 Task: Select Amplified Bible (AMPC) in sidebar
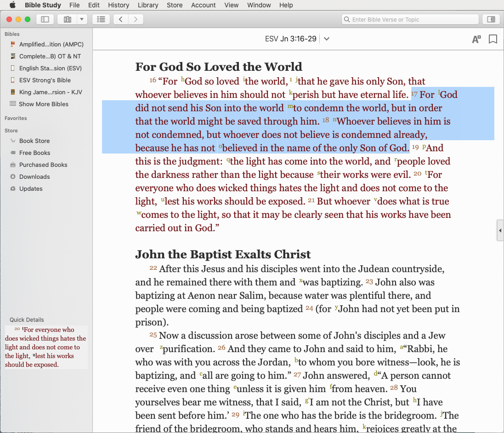[x=51, y=45]
